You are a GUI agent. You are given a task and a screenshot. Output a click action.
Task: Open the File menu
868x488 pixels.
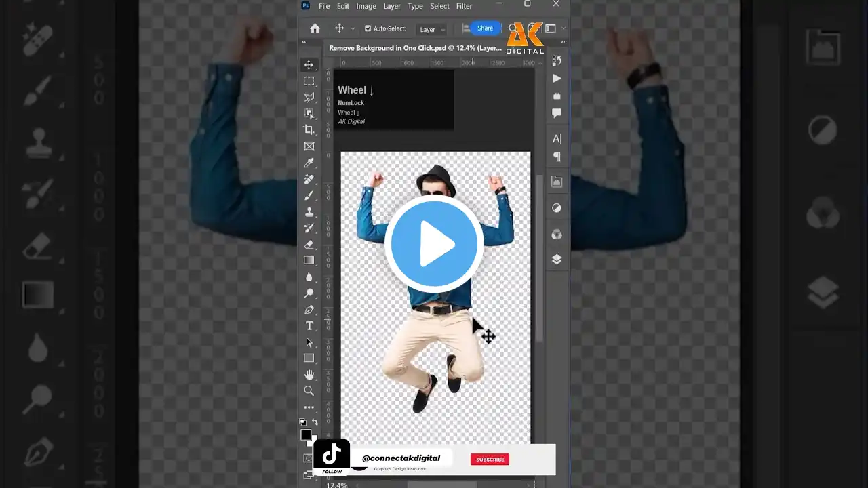(x=324, y=6)
